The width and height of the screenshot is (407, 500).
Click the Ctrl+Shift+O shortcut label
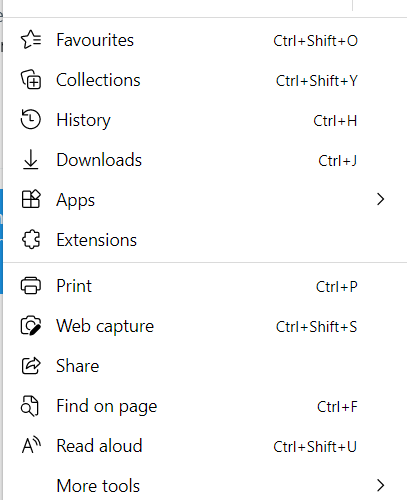coord(315,41)
